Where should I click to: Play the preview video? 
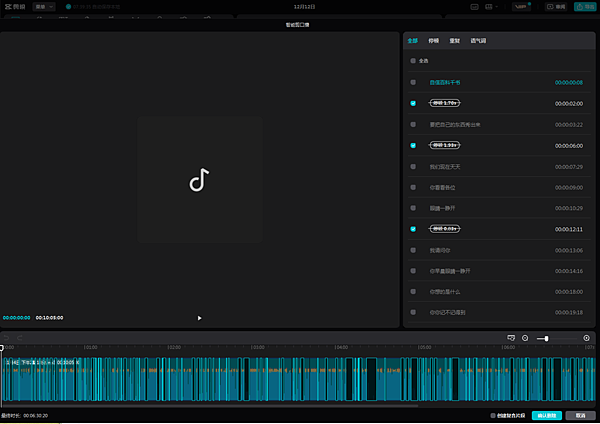tap(199, 318)
